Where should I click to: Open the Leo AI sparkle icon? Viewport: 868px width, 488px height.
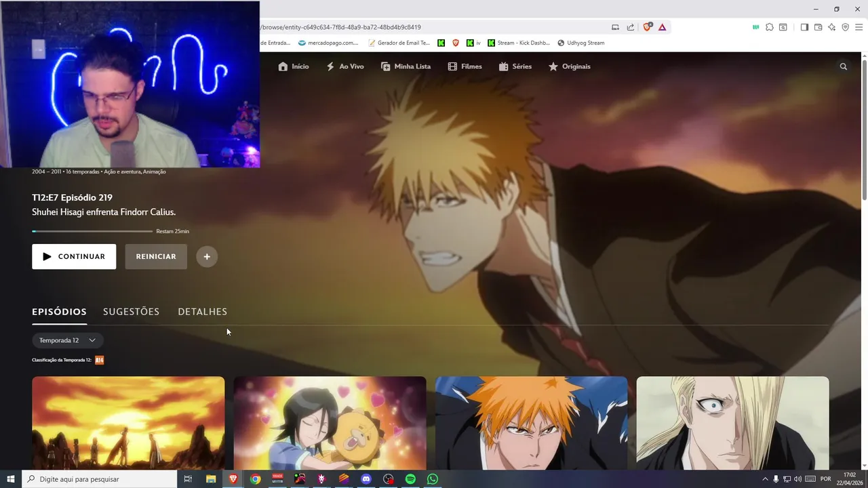click(x=831, y=27)
